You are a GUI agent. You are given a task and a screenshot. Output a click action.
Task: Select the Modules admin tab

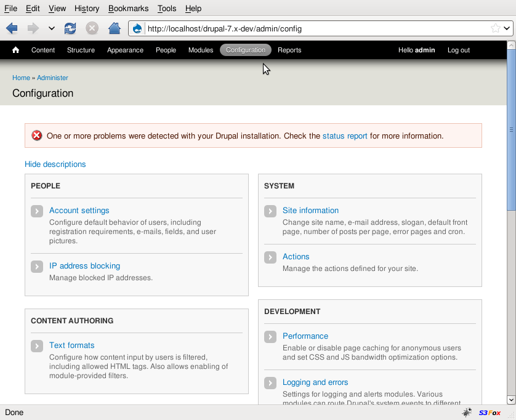point(201,50)
